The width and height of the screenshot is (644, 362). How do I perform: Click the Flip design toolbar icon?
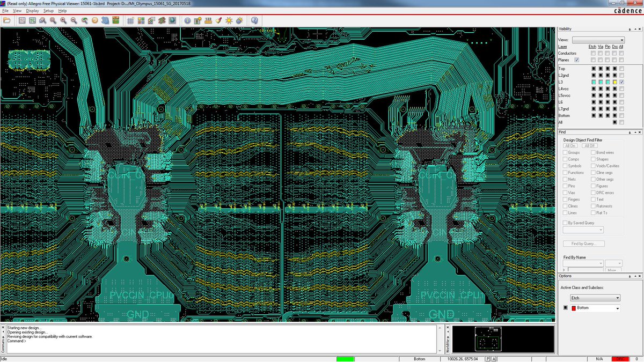click(x=115, y=20)
